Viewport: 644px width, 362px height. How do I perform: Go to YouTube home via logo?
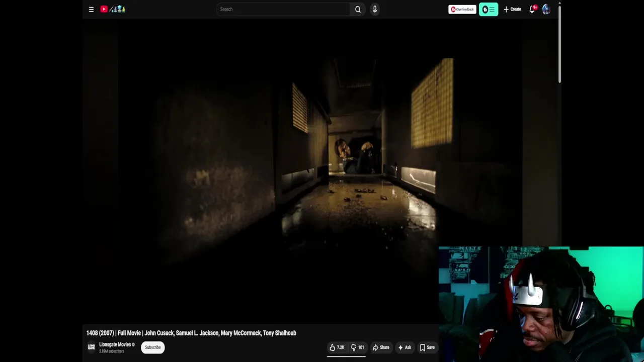tap(113, 9)
